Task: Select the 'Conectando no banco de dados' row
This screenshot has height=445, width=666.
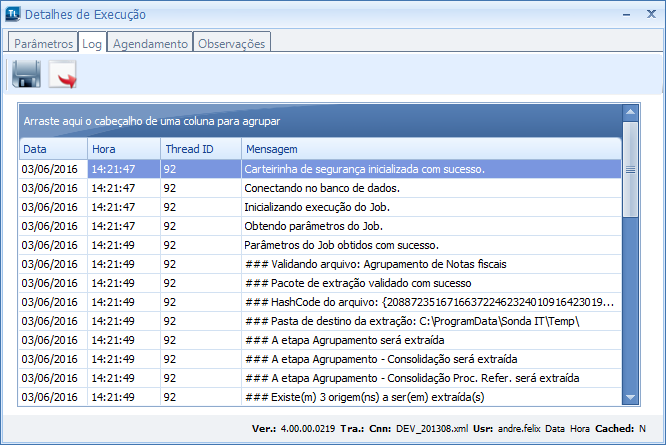Action: point(322,188)
